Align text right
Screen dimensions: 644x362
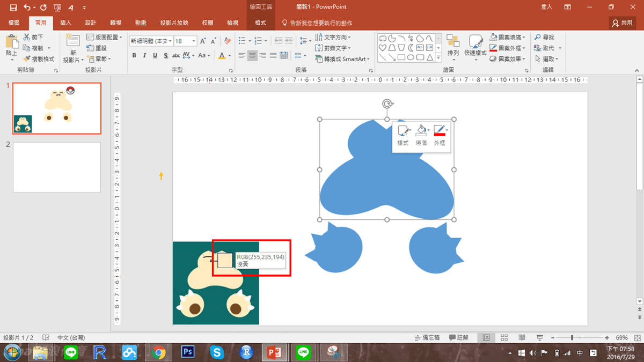[262, 55]
